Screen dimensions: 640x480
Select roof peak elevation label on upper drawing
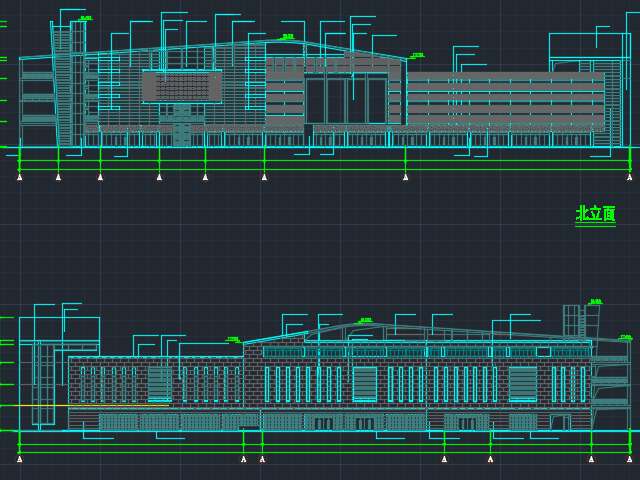(x=288, y=37)
